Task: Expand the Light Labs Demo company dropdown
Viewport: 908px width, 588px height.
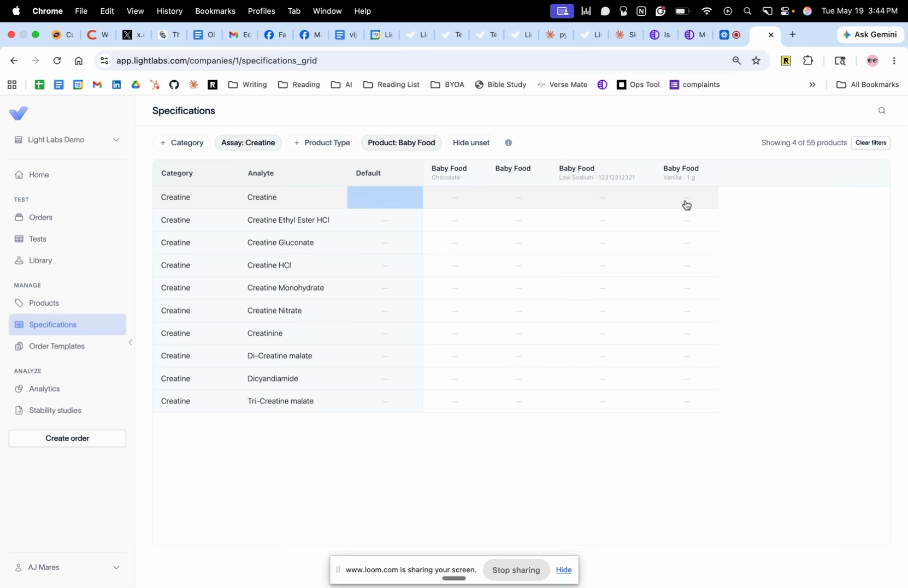Action: 67,140
